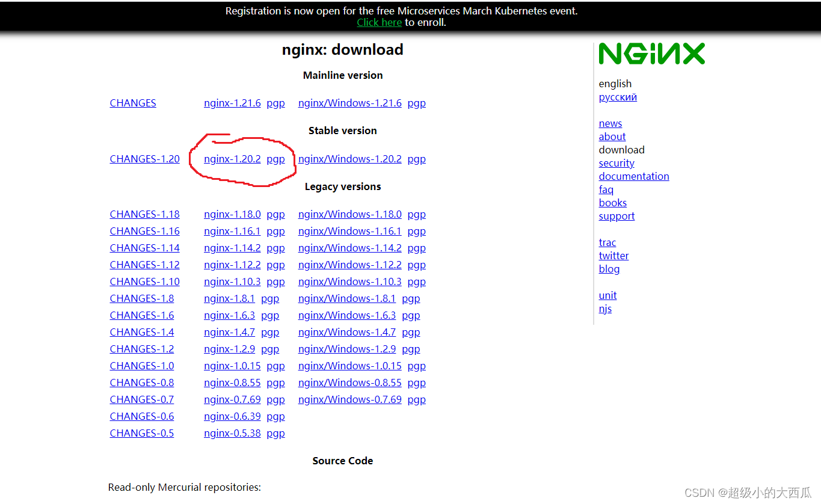The width and height of the screenshot is (821, 504).
Task: Open CHANGES-1.18 link
Action: point(145,214)
